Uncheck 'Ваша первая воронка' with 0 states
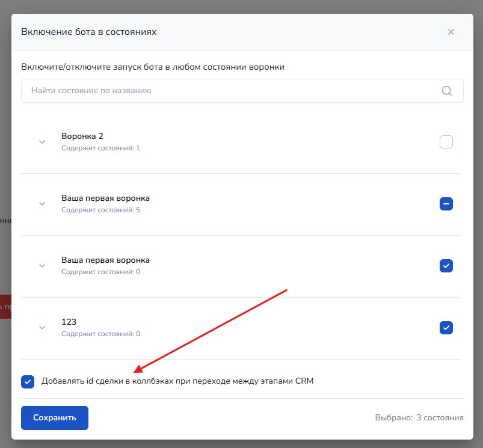483x448 pixels. click(x=446, y=266)
